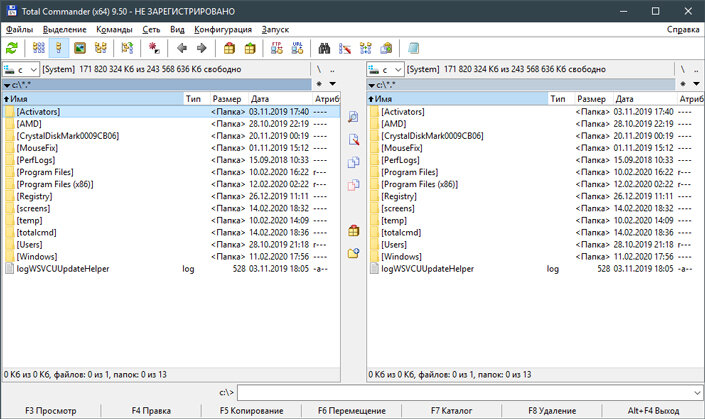The image size is (705, 419).
Task: Open new URL FTP connection icon
Action: 297,48
